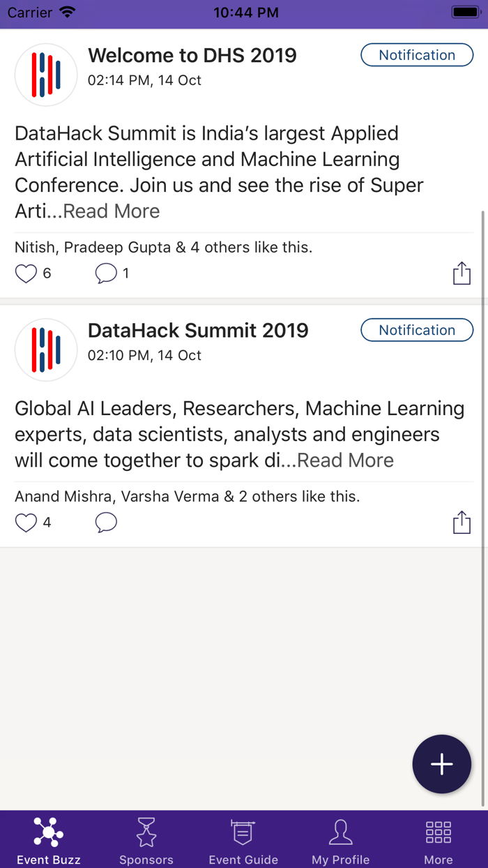Tap Notification on the DataHack Summit post
This screenshot has height=868, width=488.
[x=416, y=330]
